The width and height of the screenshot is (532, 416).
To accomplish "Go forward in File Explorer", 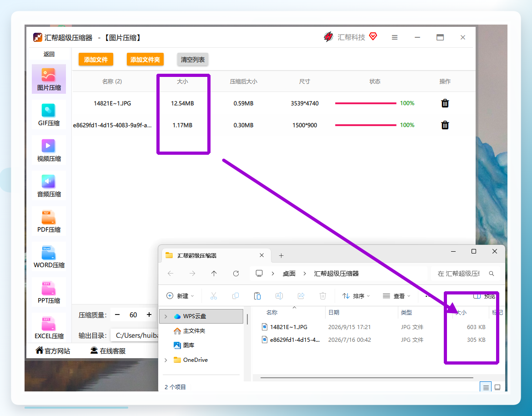I will click(192, 274).
